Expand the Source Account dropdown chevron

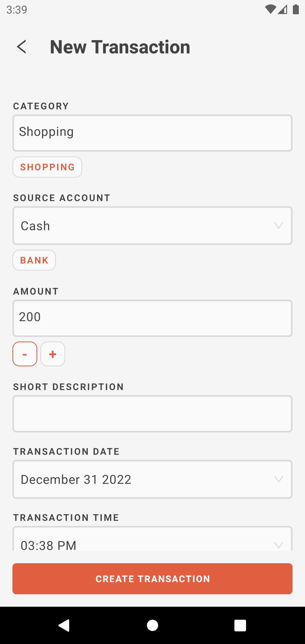278,226
